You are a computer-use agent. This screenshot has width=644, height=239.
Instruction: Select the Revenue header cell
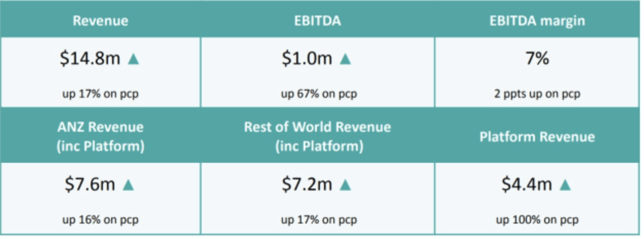point(100,21)
